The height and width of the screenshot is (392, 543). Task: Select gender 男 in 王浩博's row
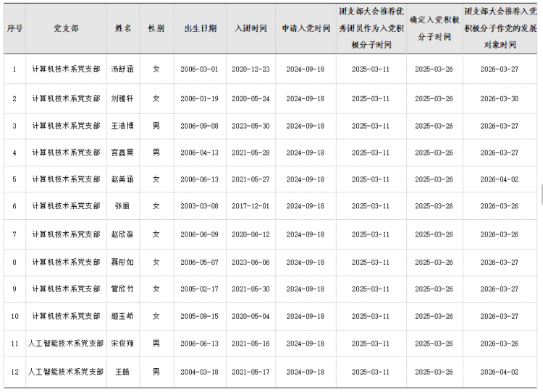point(156,126)
